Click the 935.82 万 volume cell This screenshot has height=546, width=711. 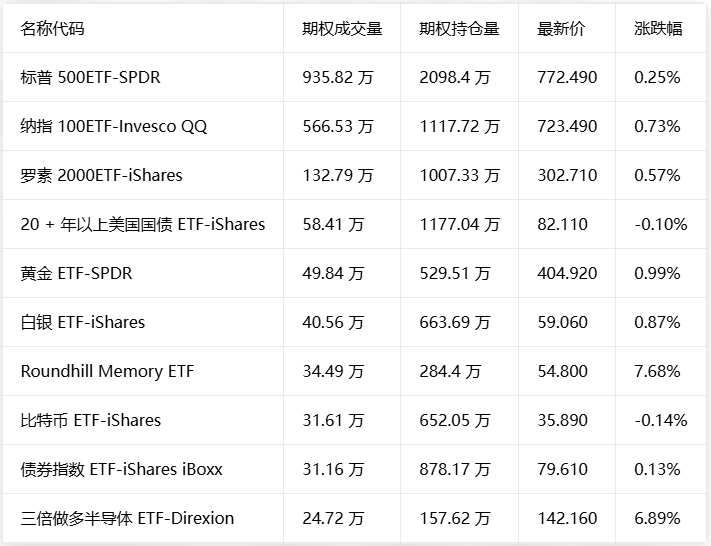click(x=338, y=78)
